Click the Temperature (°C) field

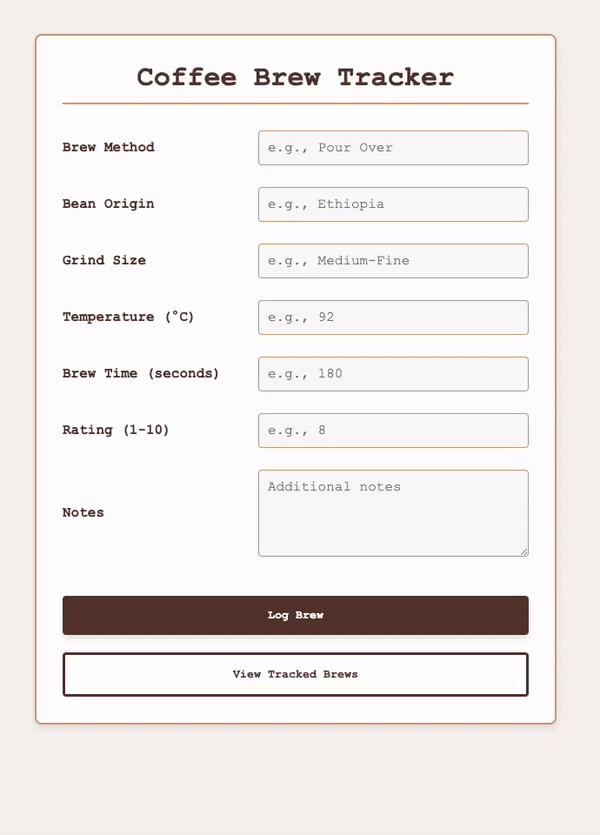pyautogui.click(x=393, y=317)
